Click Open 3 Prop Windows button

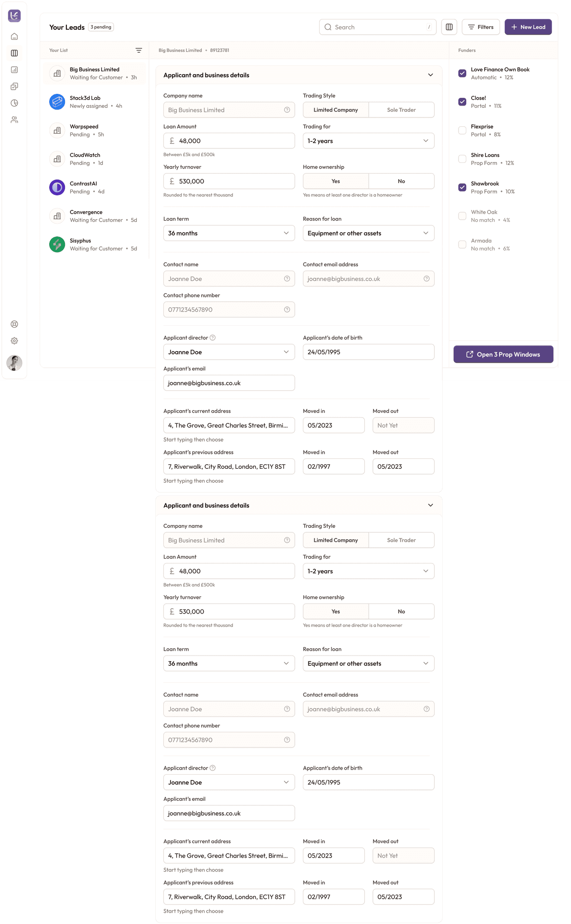[x=503, y=354]
